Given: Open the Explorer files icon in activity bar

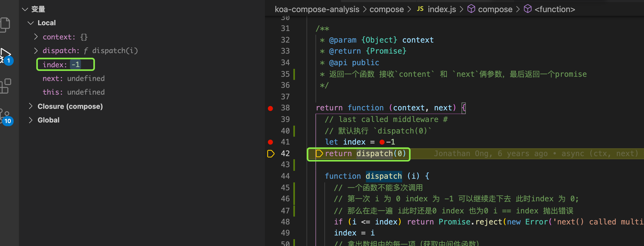Looking at the screenshot, I should [5, 25].
